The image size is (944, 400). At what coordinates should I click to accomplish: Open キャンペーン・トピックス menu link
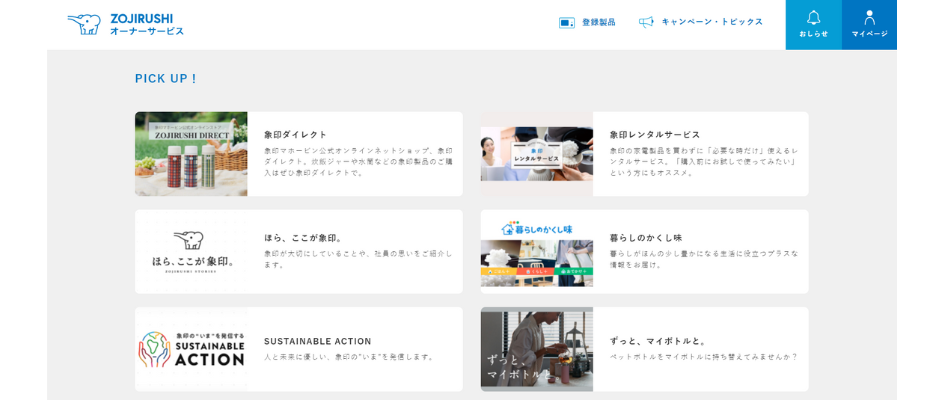712,22
